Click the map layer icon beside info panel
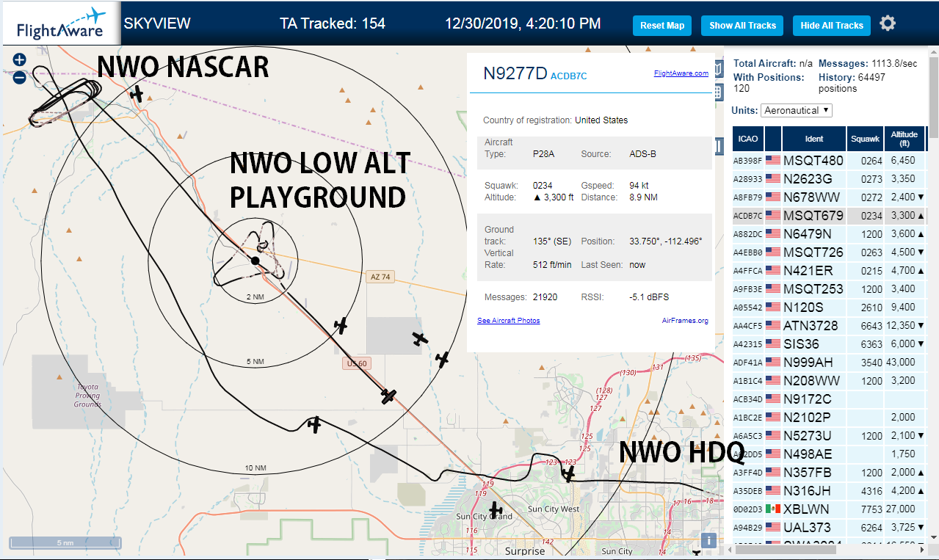This screenshot has width=939, height=560. (719, 70)
